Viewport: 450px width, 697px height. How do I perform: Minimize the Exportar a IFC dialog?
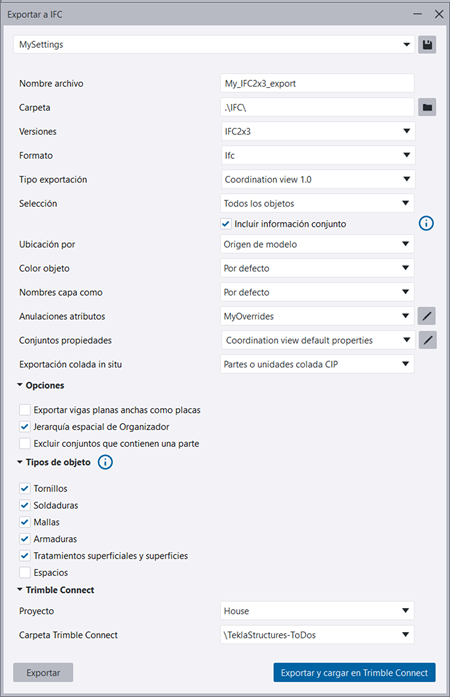417,14
